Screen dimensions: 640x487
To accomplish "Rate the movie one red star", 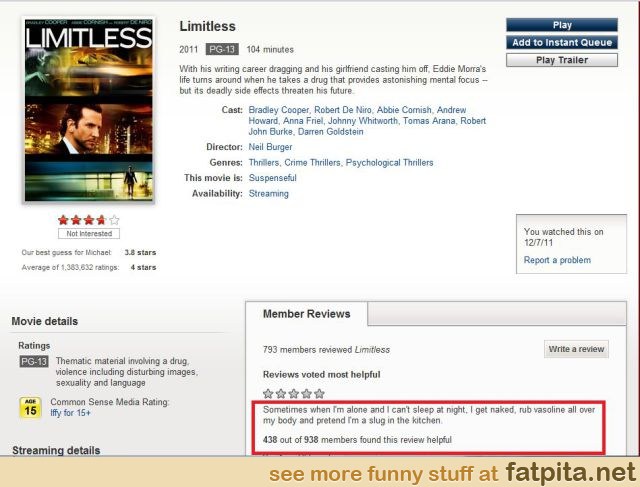I will (63, 220).
